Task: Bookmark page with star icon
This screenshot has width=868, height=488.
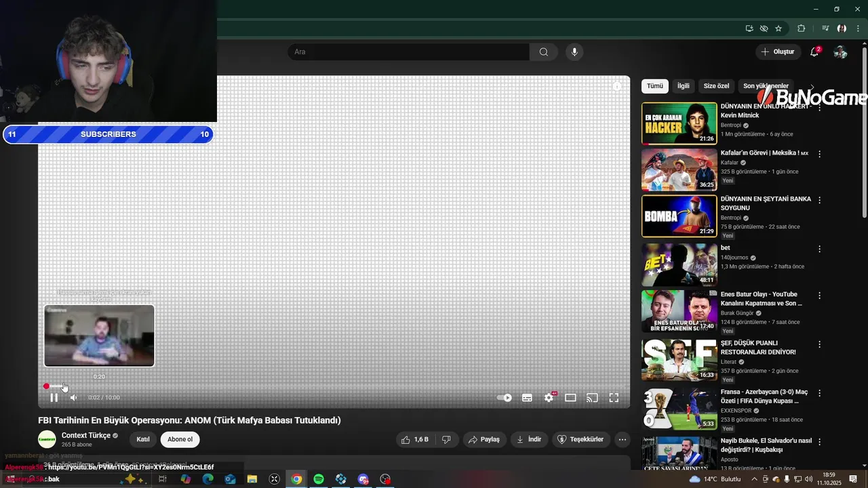Action: tap(778, 28)
